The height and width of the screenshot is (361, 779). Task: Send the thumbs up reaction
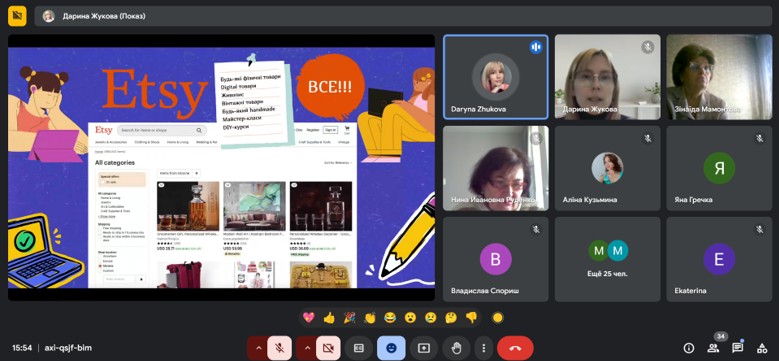tap(329, 317)
